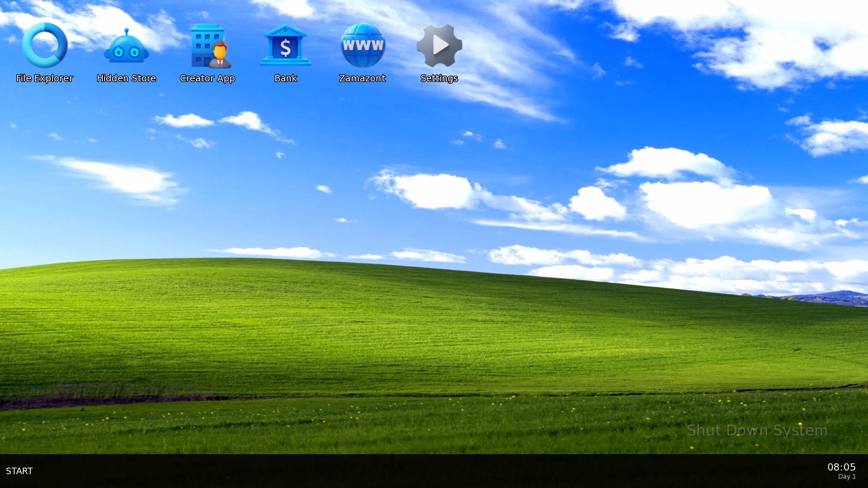Click the Bank text label

[x=285, y=78]
